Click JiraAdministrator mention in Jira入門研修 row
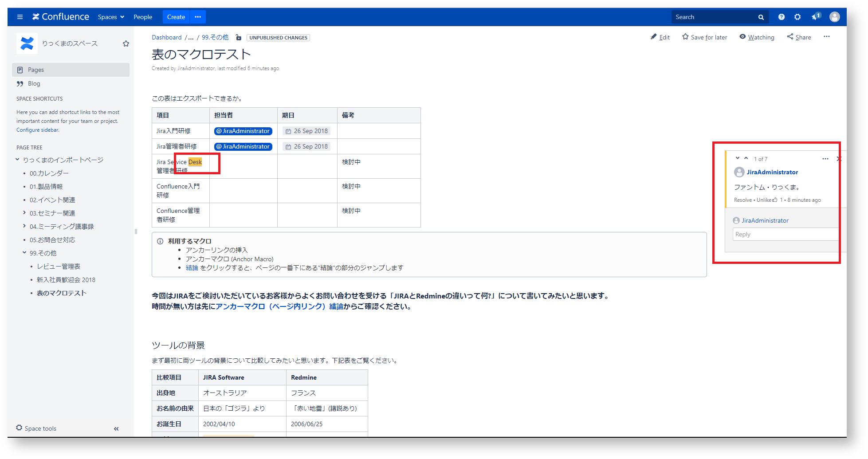This screenshot has width=868, height=459. click(x=243, y=131)
